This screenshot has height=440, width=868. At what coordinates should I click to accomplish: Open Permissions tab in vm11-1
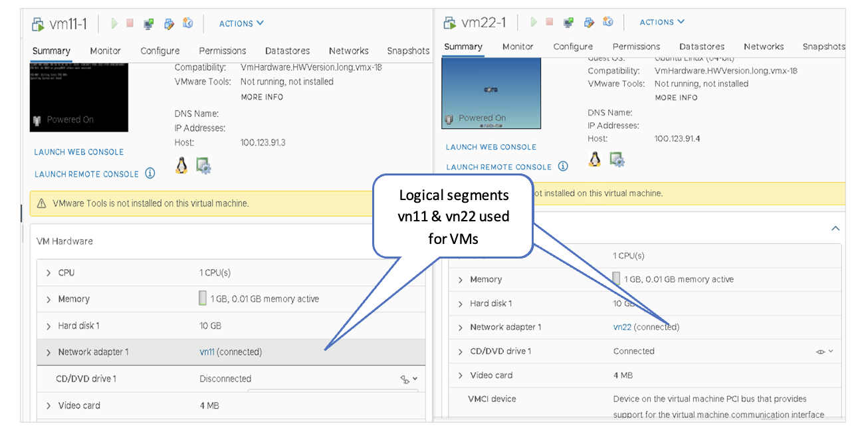[223, 51]
